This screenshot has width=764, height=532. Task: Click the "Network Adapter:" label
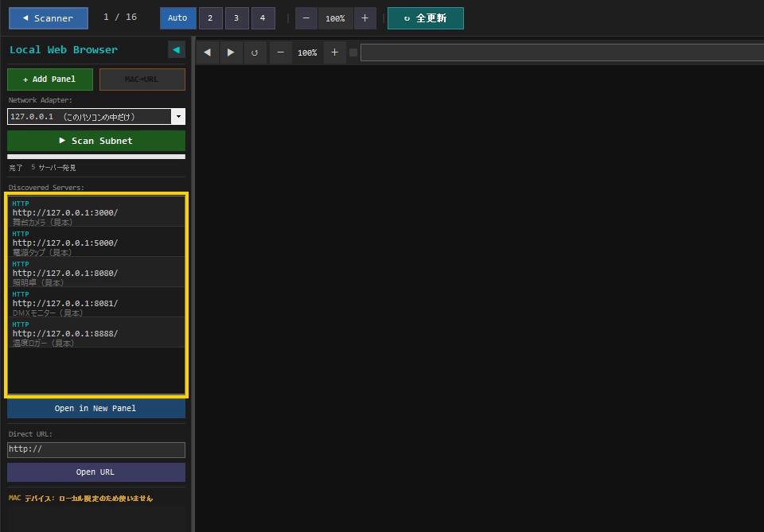tap(41, 100)
